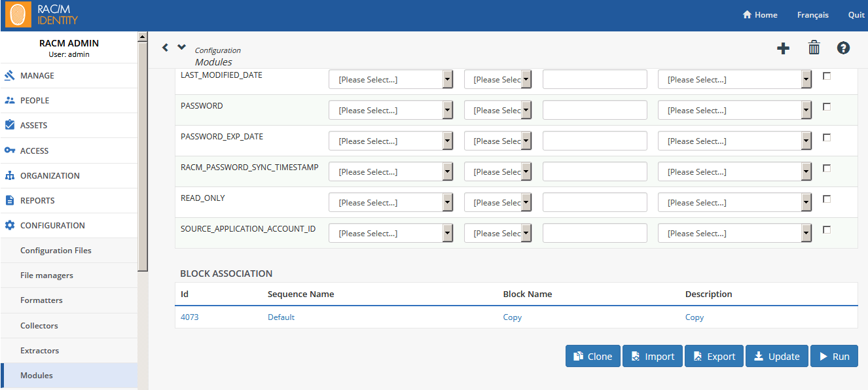The height and width of the screenshot is (390, 868).
Task: Open first dropdown in PASSWORD row
Action: click(x=391, y=111)
